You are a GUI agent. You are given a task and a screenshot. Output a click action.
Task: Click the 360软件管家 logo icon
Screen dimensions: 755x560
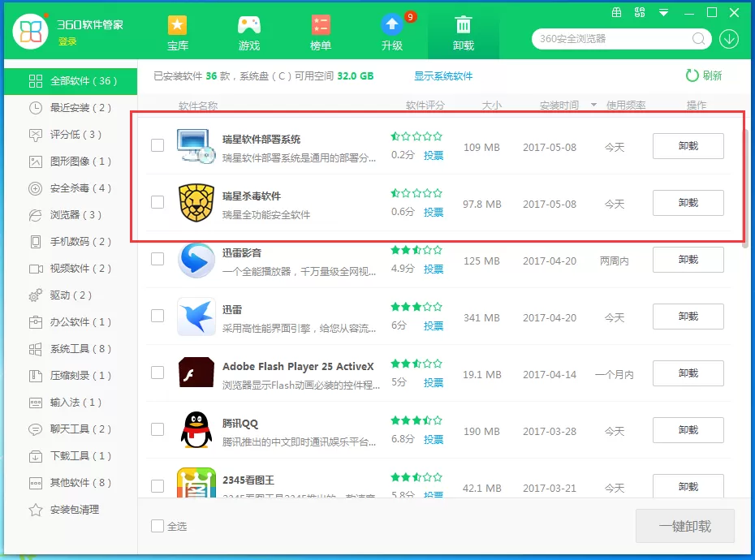(x=30, y=32)
